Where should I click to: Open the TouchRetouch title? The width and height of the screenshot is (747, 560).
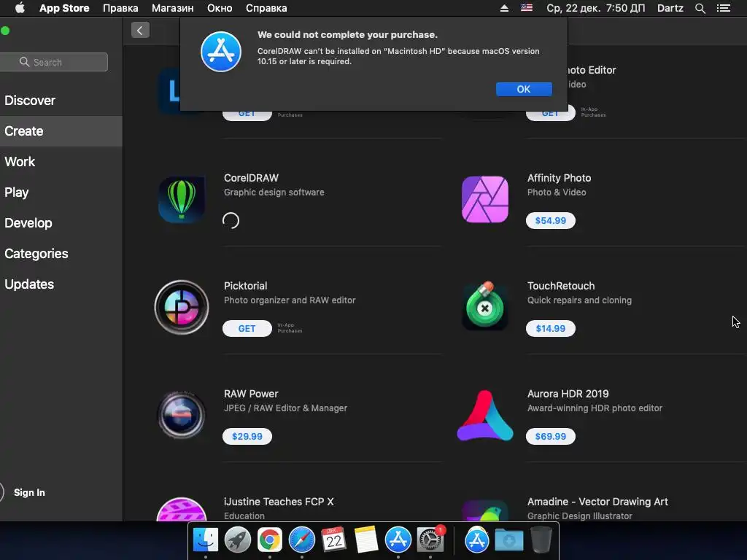pyautogui.click(x=561, y=286)
